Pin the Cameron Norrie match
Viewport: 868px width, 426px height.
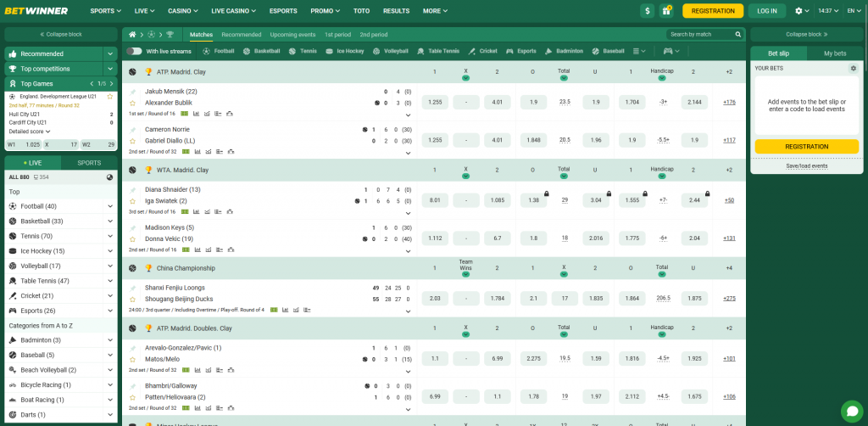click(x=132, y=130)
